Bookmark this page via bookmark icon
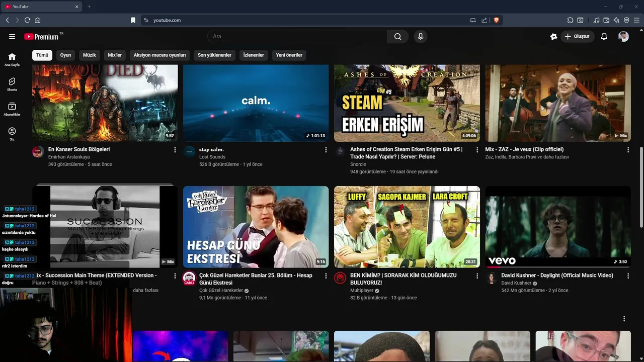The width and height of the screenshot is (644, 362). coord(133,20)
